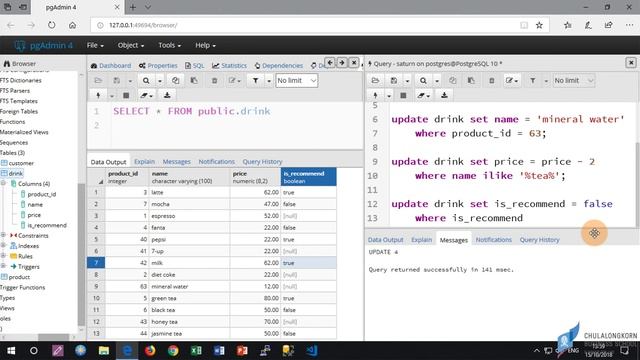
Task: Switch to the Properties tab
Action: pos(158,65)
